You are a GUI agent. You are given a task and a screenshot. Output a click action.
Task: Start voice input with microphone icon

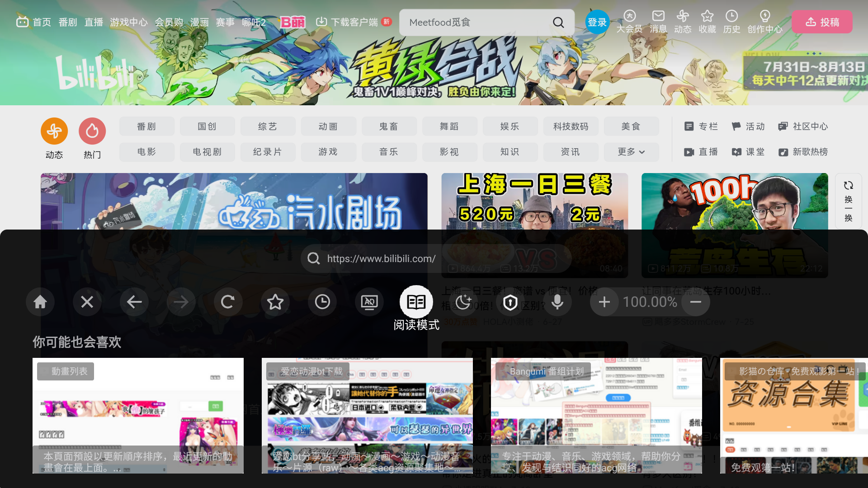pyautogui.click(x=557, y=302)
